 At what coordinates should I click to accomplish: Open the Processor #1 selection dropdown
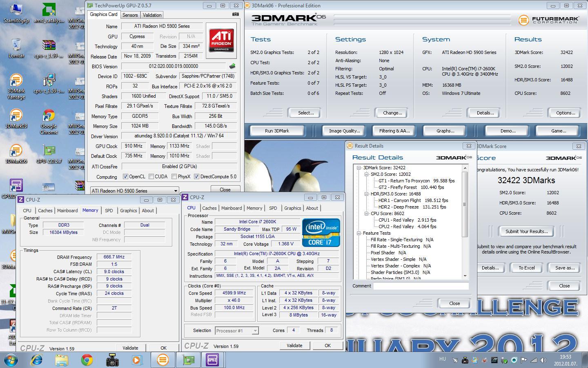point(236,330)
